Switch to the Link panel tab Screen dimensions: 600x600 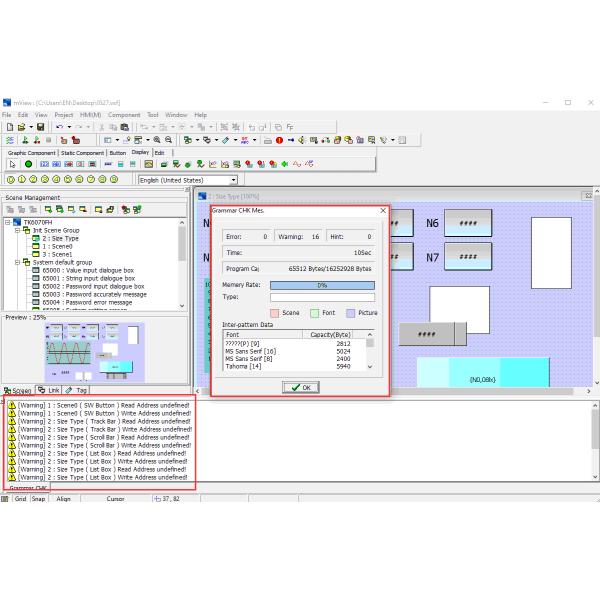[49, 390]
